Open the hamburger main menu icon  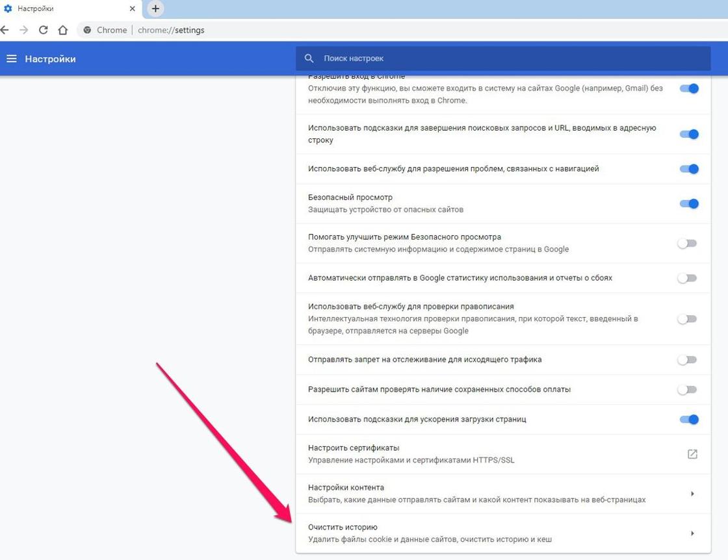point(12,58)
